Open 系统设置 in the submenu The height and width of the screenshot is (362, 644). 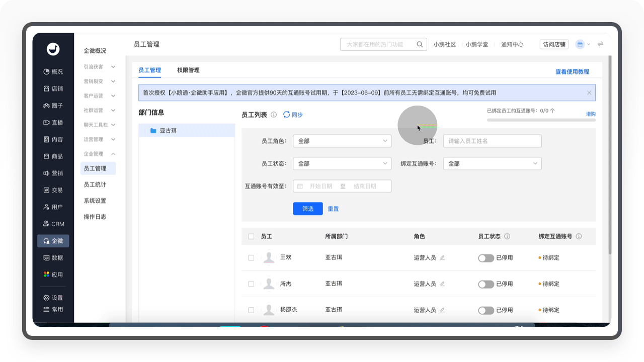pos(95,201)
